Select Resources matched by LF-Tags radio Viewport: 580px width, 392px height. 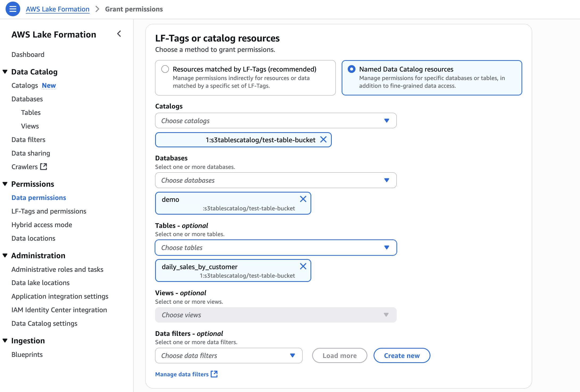(x=165, y=69)
